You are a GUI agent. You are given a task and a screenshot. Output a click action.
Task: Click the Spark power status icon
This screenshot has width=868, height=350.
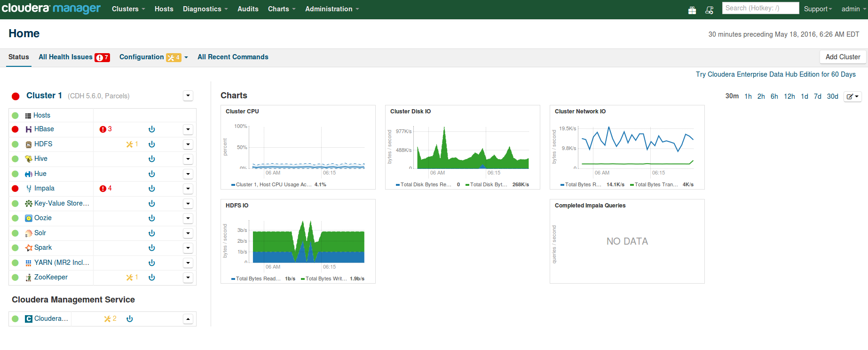tap(151, 248)
